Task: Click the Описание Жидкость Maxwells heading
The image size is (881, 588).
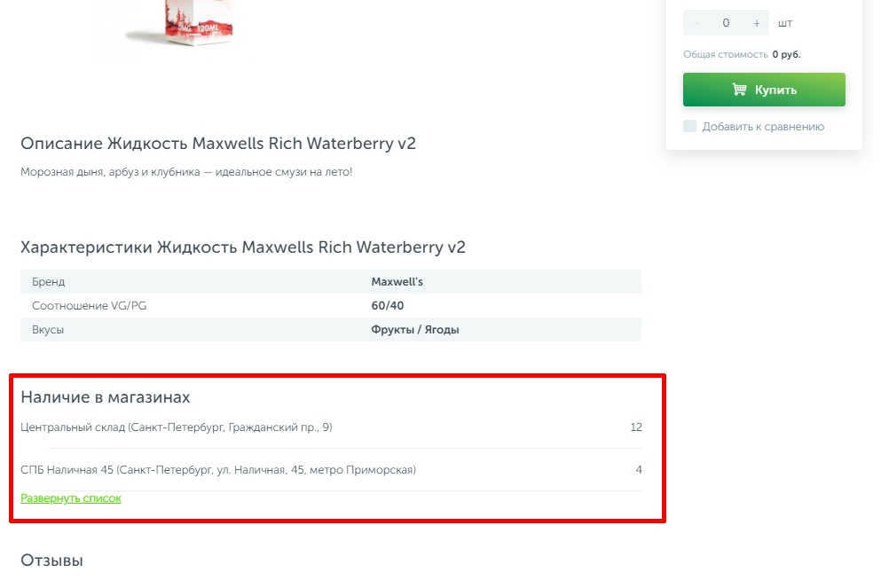Action: 218,144
